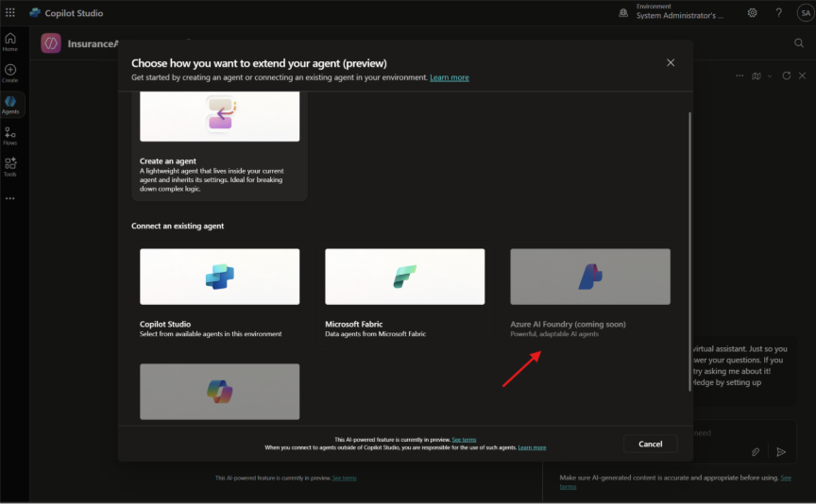
Task: Open test panel more options ellipsis
Action: pyautogui.click(x=739, y=76)
